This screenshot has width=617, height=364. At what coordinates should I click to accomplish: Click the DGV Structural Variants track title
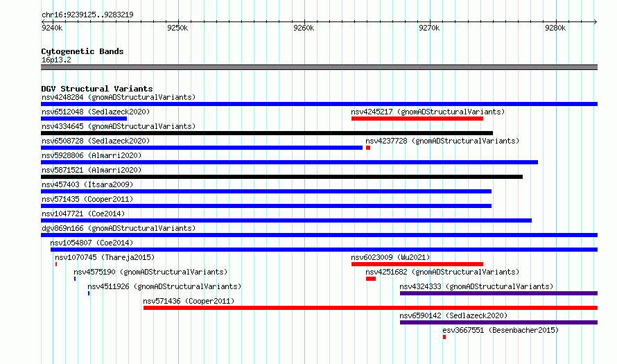(x=97, y=89)
